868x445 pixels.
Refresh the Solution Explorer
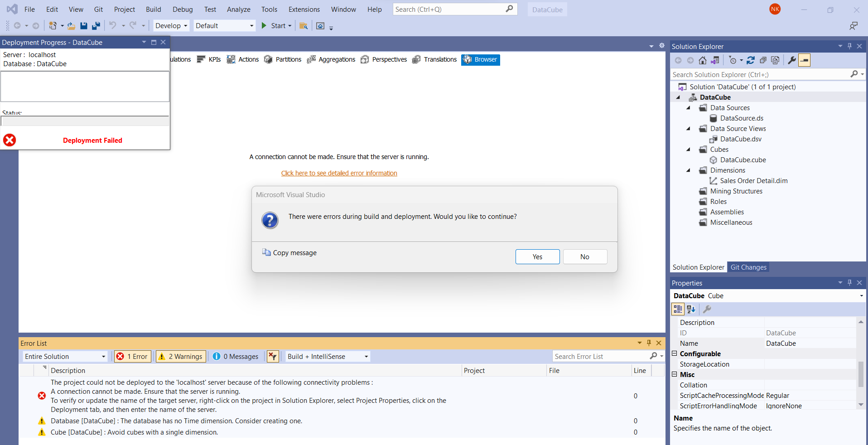pos(751,60)
